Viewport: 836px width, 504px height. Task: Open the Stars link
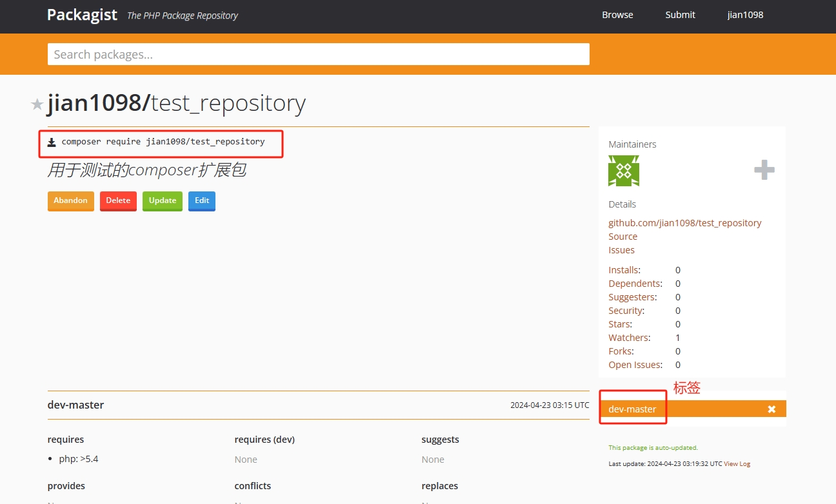tap(619, 324)
